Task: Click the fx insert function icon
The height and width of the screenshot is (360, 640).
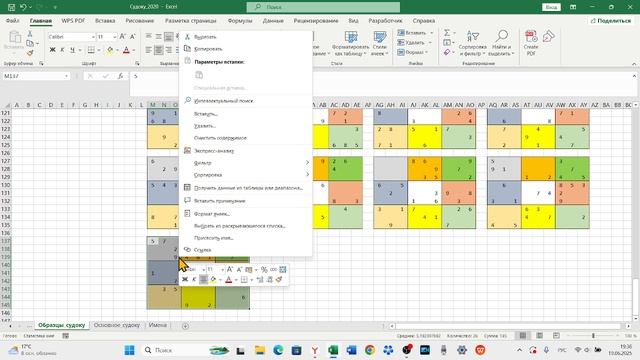Action: [120, 76]
